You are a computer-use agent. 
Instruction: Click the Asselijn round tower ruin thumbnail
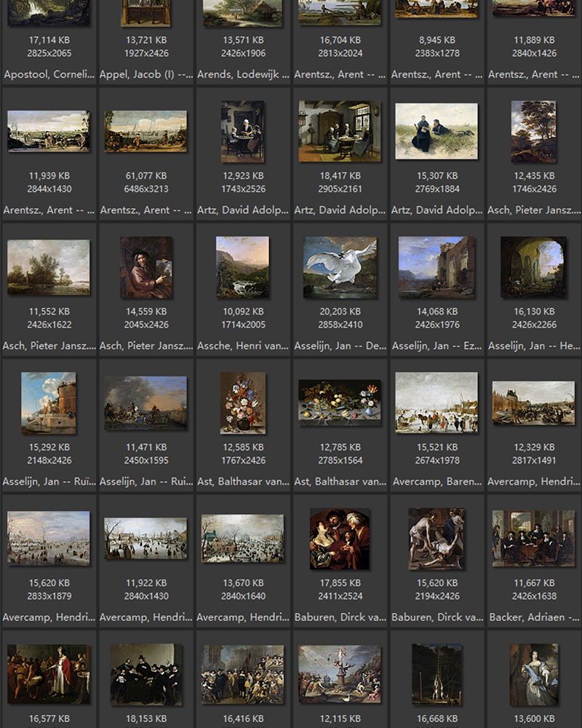[49, 403]
